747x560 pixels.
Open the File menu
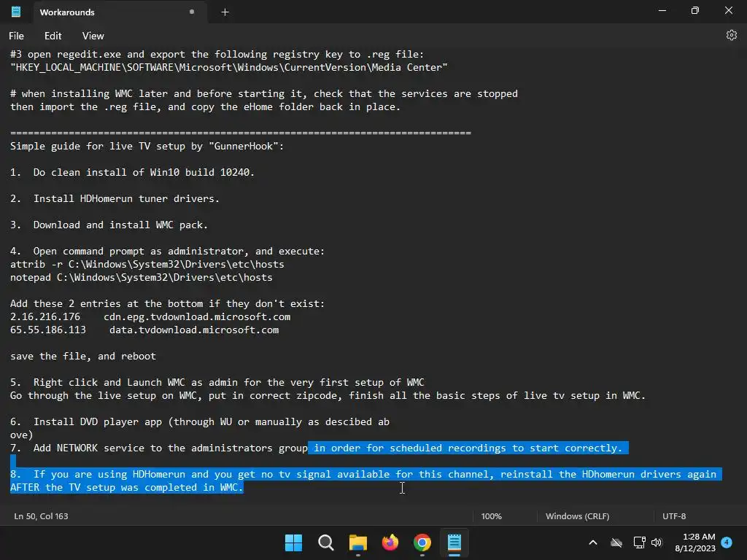[16, 36]
